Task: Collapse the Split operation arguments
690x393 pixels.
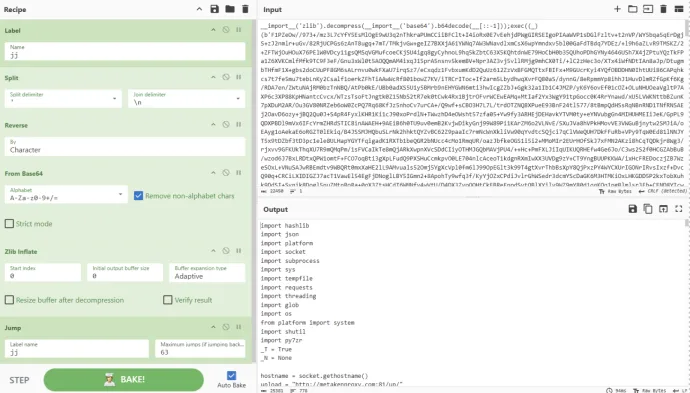Action: coord(213,77)
